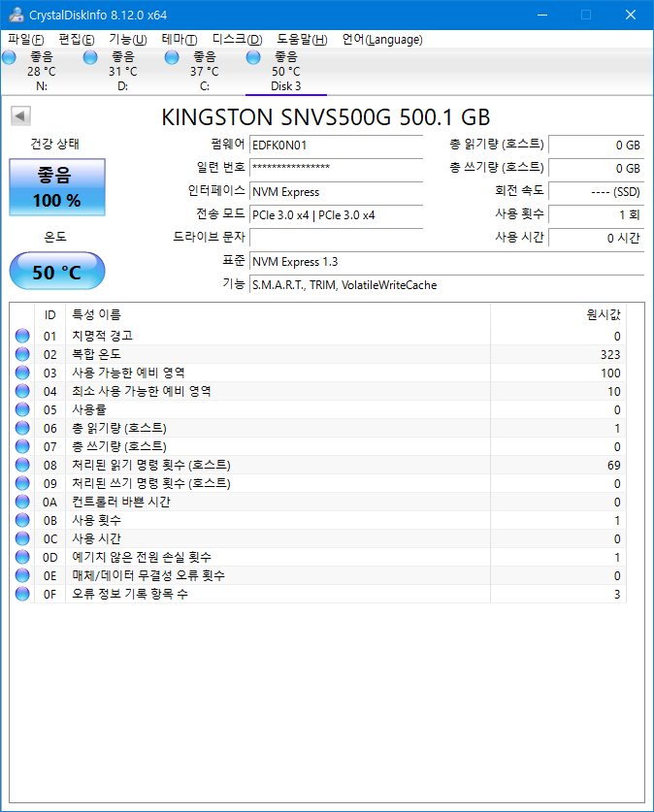Open the 디스크(D) menu
654x812 pixels.
pos(237,40)
